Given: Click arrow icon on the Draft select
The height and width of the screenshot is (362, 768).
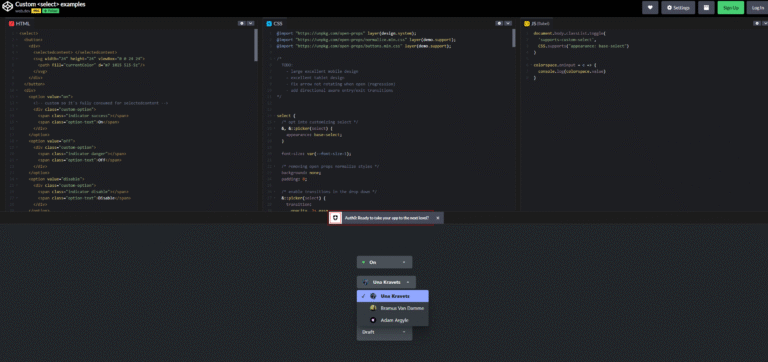Looking at the screenshot, I should coord(404,332).
